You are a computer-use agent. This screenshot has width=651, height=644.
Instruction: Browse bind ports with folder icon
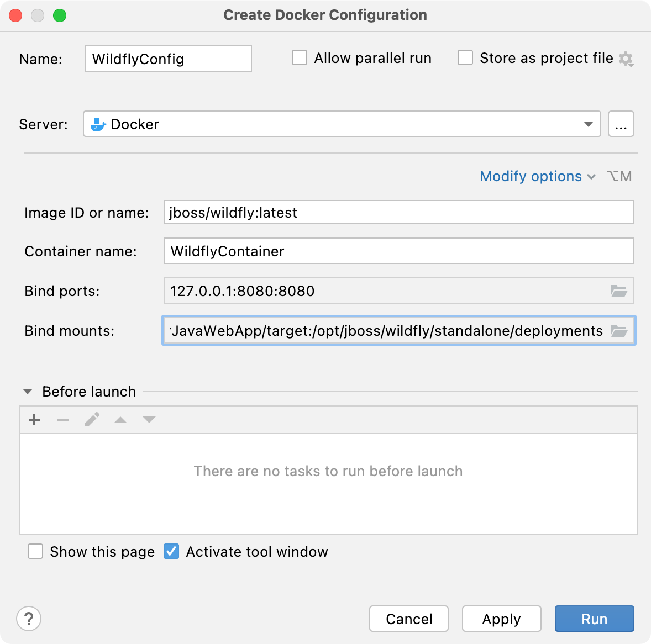(x=620, y=291)
